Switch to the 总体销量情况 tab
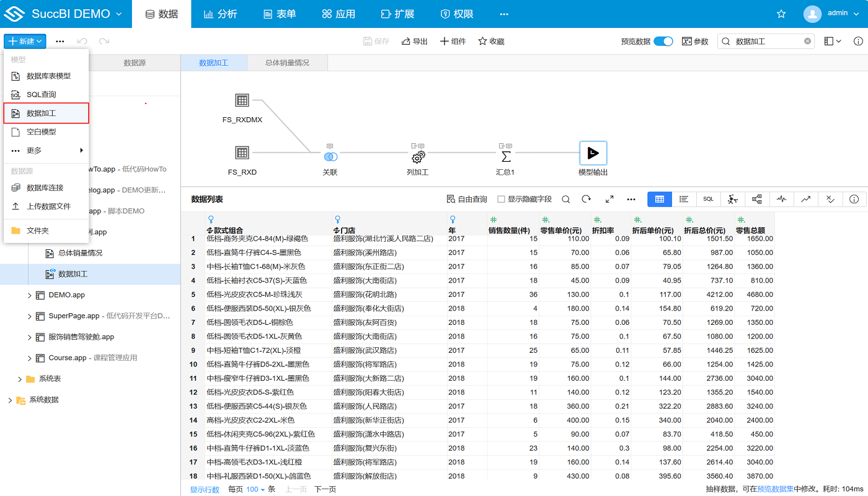The width and height of the screenshot is (868, 496). 287,63
